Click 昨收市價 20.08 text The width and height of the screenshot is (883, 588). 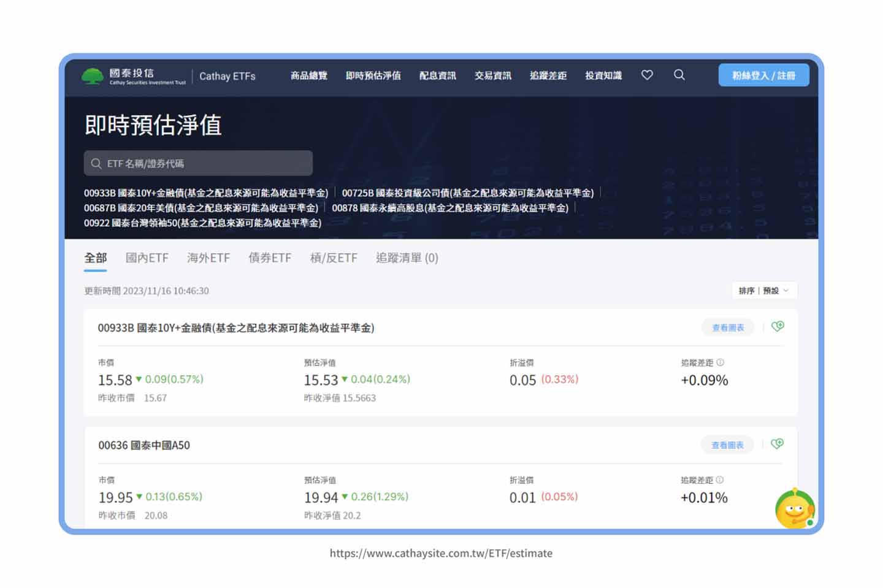tap(133, 516)
